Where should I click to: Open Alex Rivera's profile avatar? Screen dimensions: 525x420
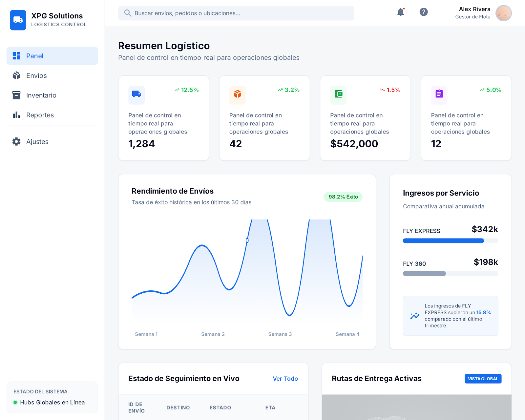pos(503,13)
